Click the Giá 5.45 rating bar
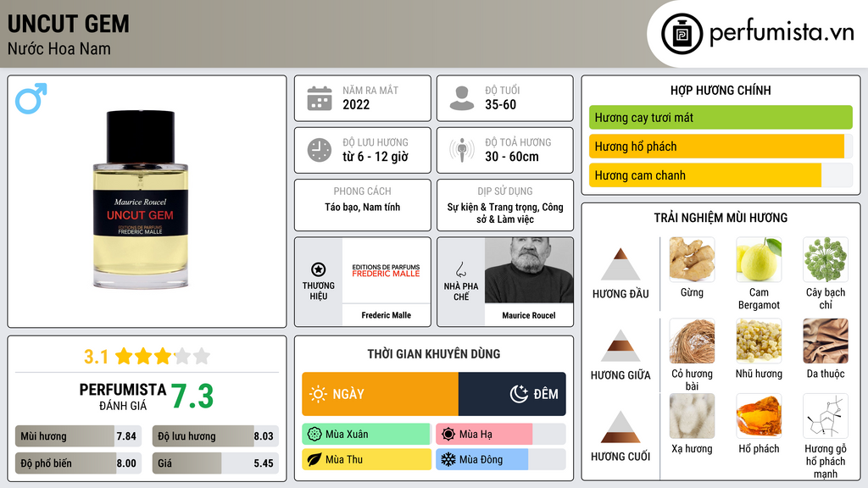Image resolution: width=868 pixels, height=488 pixels. pos(215,463)
